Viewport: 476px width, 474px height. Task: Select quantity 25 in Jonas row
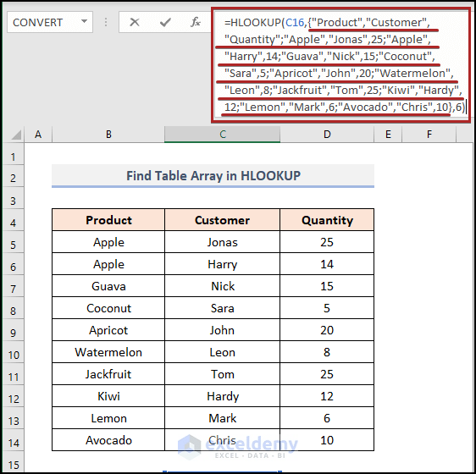point(327,242)
